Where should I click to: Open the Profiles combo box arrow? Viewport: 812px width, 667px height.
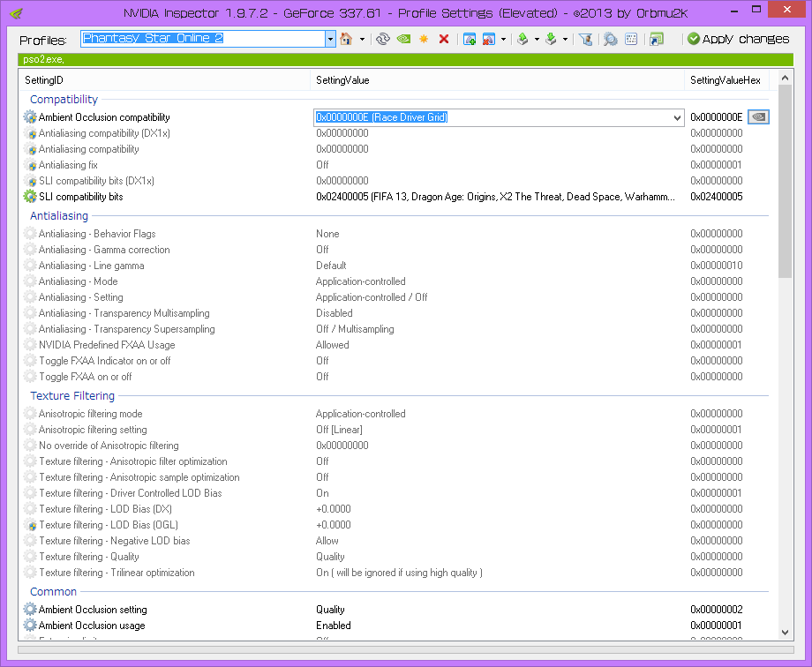pyautogui.click(x=330, y=39)
